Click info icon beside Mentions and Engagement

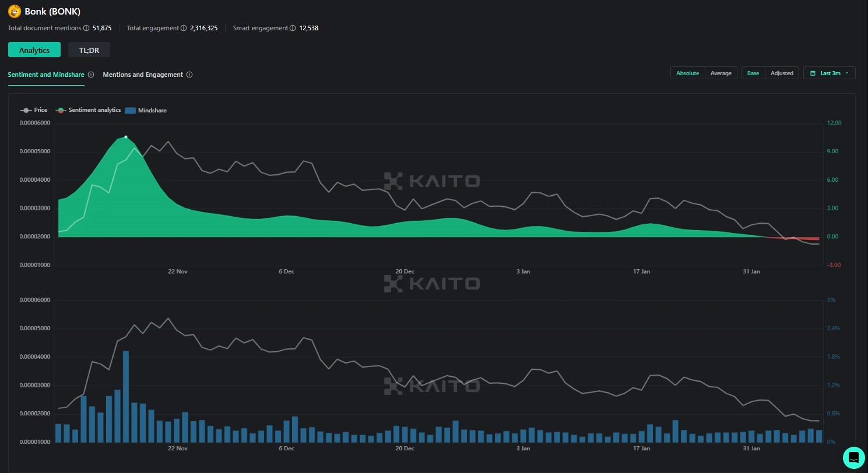[189, 75]
